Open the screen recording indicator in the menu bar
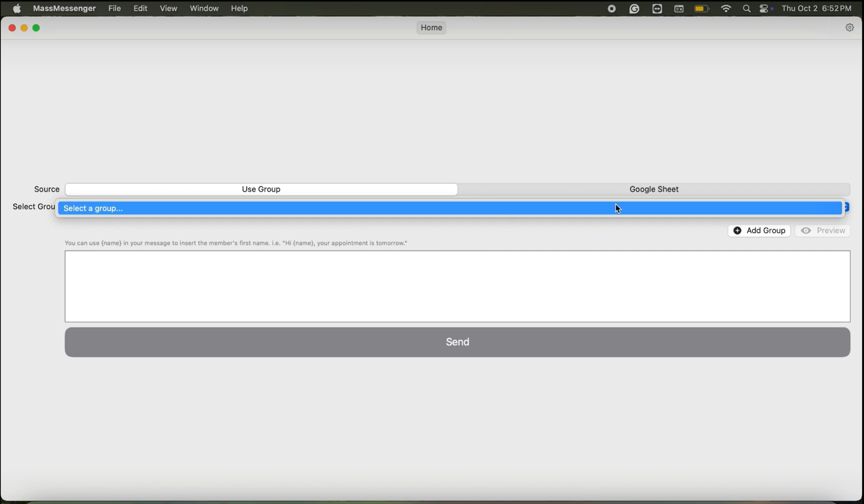Screen dimensions: 864x504 click(612, 9)
